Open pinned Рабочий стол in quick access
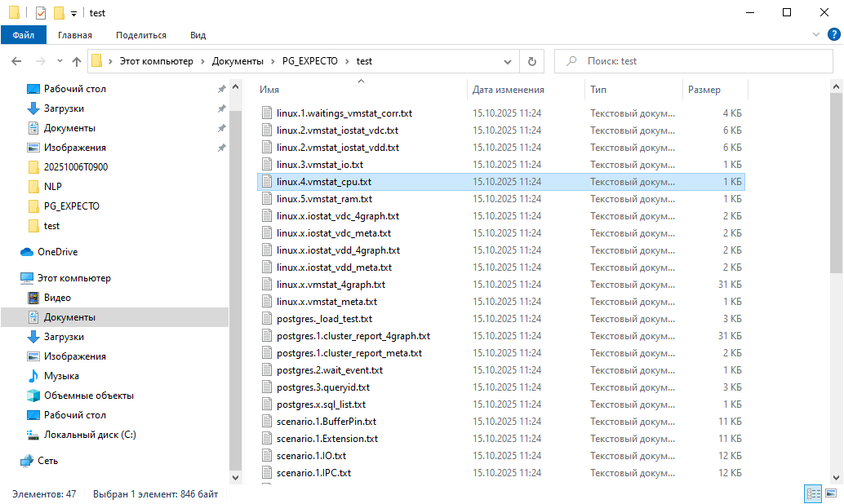This screenshot has height=504, width=844. coord(75,89)
